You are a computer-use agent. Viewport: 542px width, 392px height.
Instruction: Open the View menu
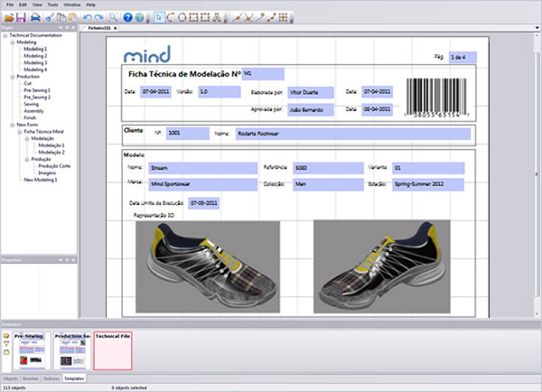(37, 5)
